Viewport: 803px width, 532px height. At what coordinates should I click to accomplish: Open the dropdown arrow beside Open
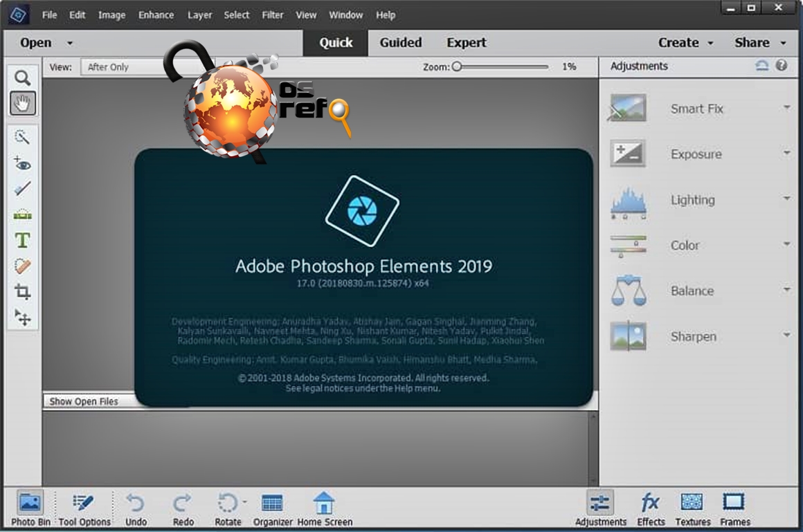click(x=70, y=44)
